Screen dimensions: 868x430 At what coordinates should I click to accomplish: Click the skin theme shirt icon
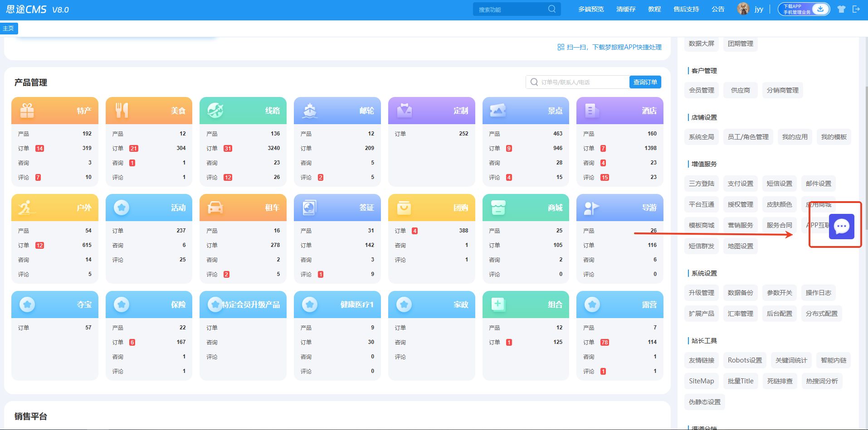pyautogui.click(x=841, y=9)
